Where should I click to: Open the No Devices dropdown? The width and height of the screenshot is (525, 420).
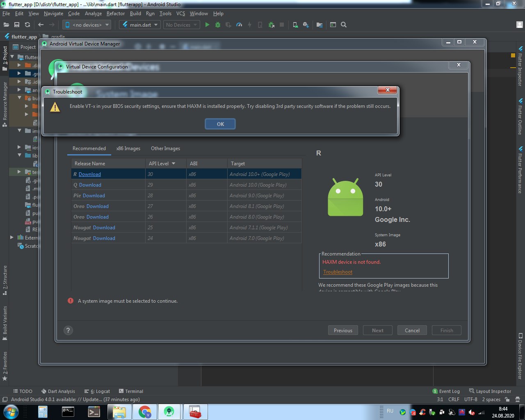click(181, 25)
